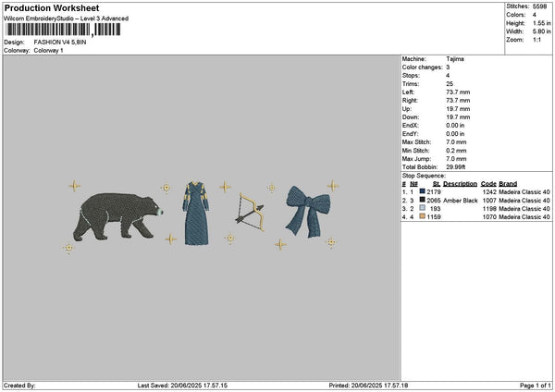Click the 'Printed' timestamp in footer

pos(368,386)
